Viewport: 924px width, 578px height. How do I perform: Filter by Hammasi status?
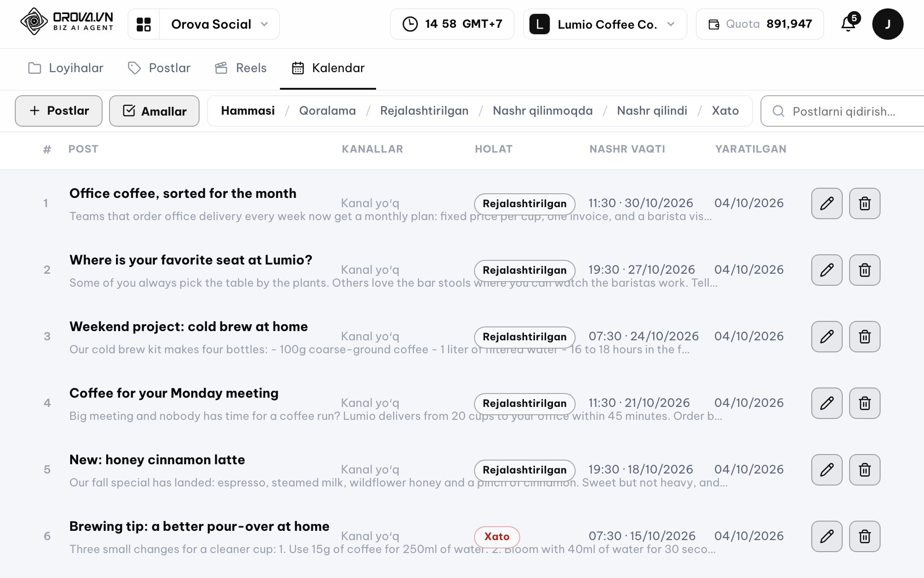[248, 111]
